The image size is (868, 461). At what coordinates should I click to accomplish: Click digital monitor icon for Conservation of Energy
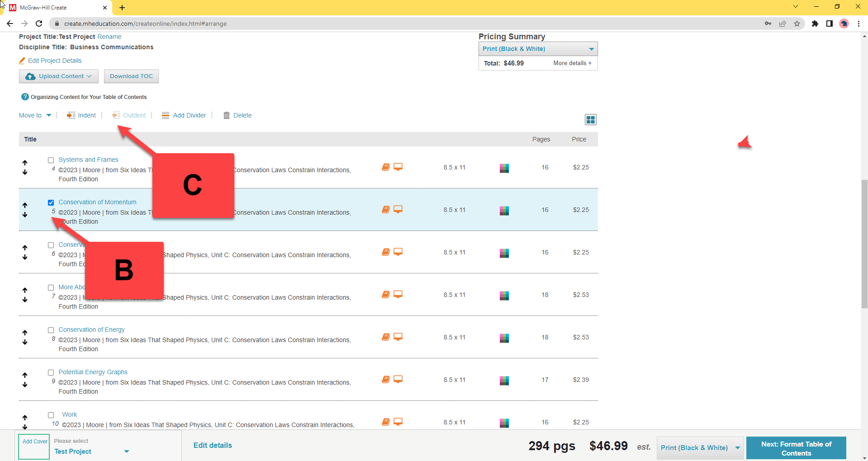pyautogui.click(x=398, y=337)
